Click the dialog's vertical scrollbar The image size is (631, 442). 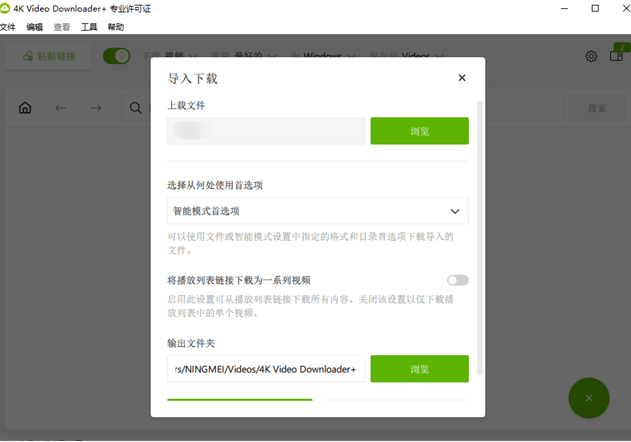tap(479, 238)
